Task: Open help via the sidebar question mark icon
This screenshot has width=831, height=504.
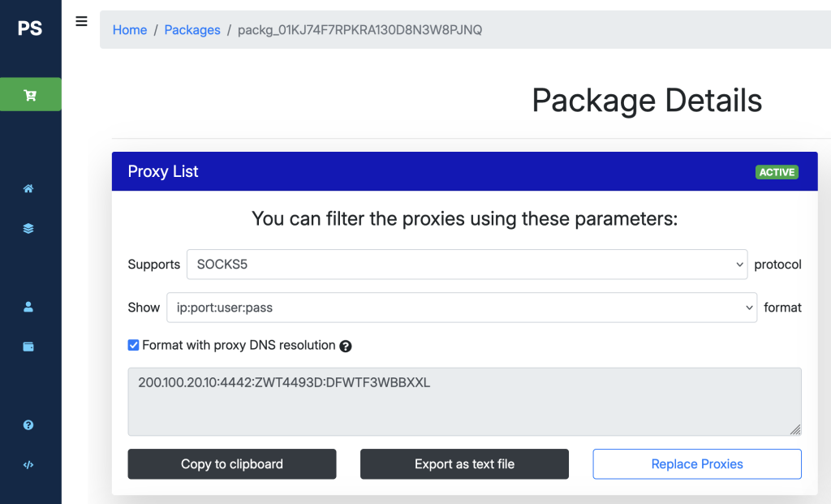Action: 28,425
